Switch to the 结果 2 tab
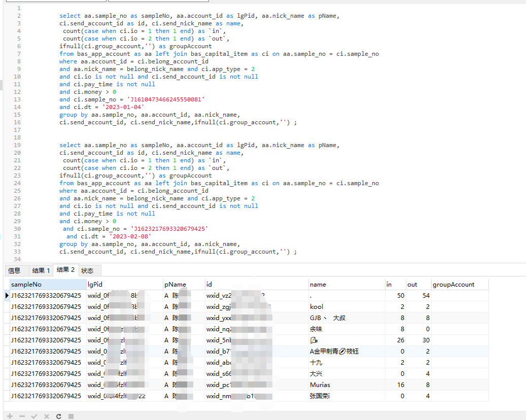Image resolution: width=526 pixels, height=420 pixels. point(65,270)
